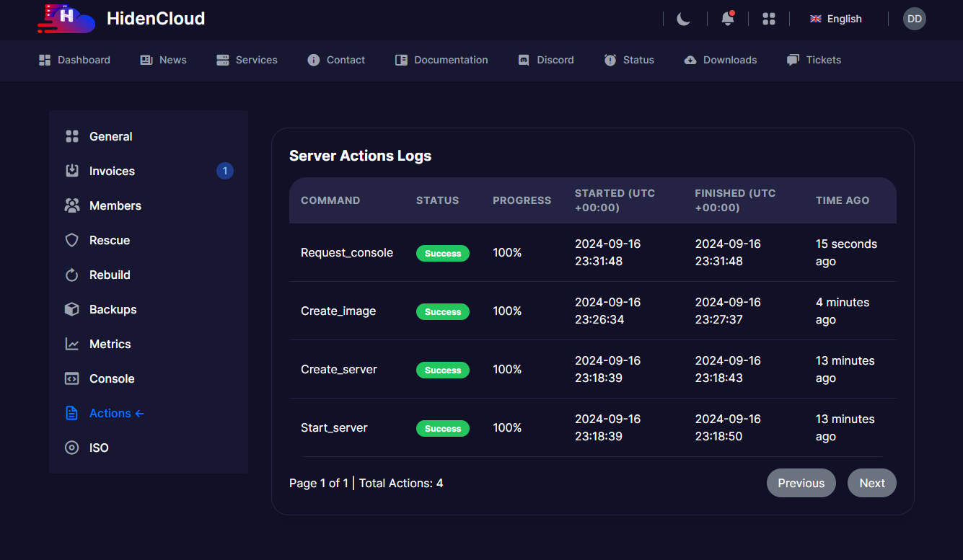Check the Status page

tap(629, 60)
